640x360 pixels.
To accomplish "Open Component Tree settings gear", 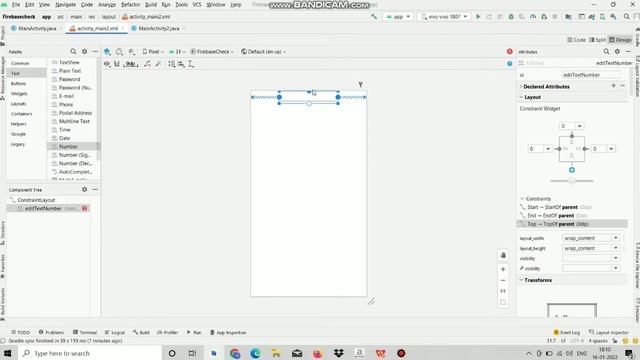I will click(x=84, y=189).
